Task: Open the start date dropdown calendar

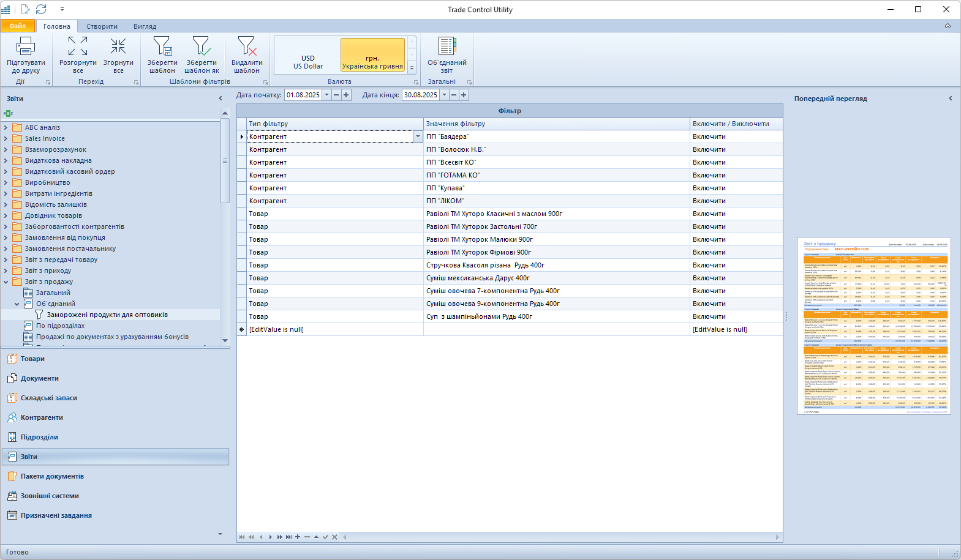Action: click(327, 95)
